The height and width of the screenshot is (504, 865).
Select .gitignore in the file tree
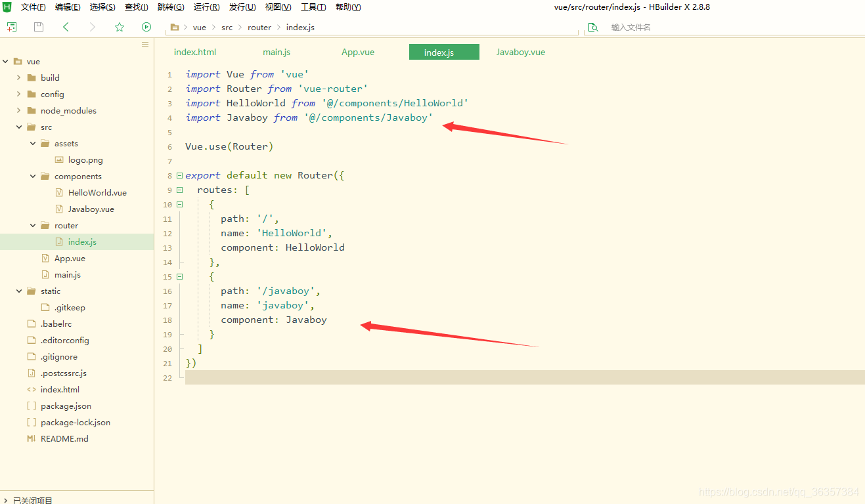pyautogui.click(x=59, y=356)
